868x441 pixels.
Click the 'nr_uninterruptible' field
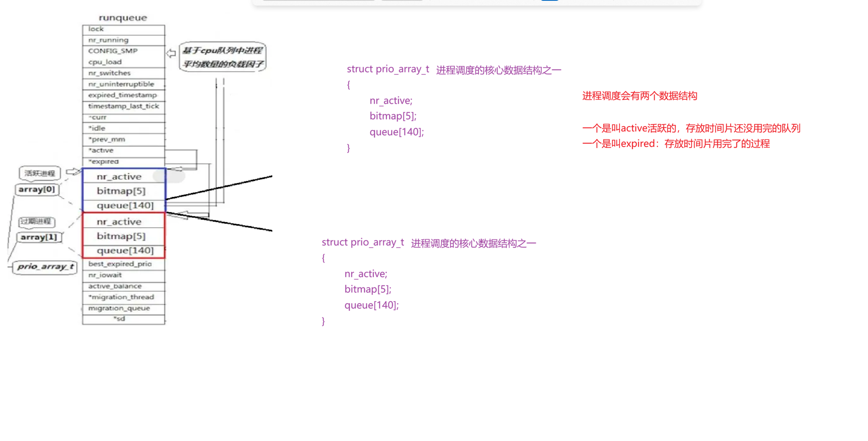pos(121,84)
